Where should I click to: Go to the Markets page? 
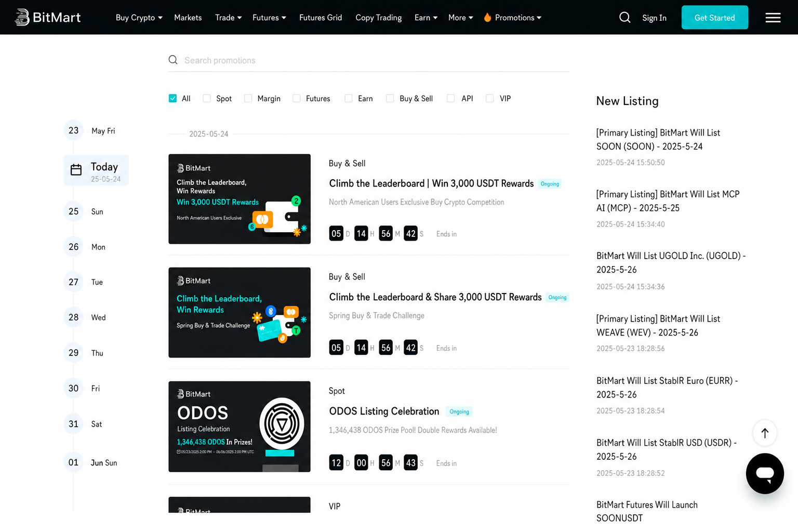point(188,18)
